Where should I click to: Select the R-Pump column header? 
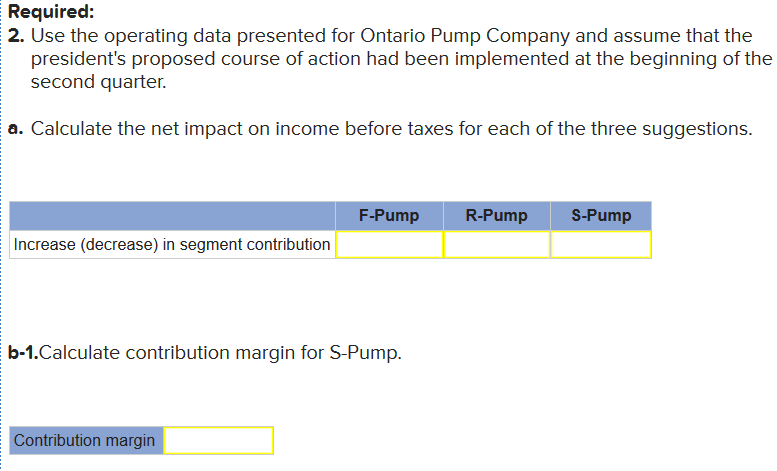(x=497, y=216)
